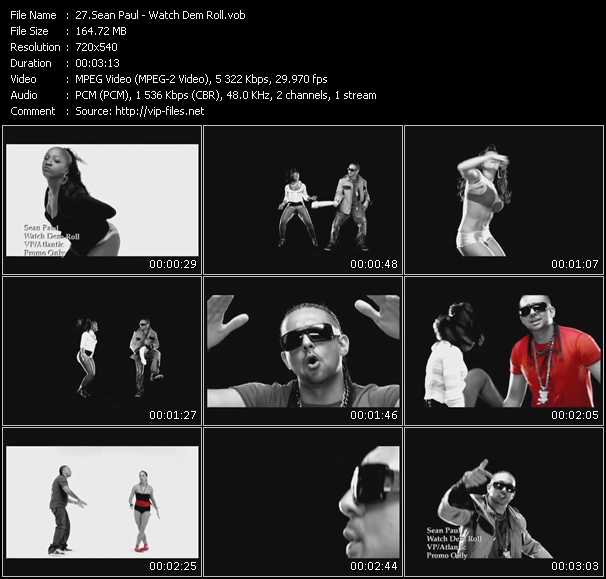Click the 'Comment' label
This screenshot has height=579, width=606.
tap(33, 111)
